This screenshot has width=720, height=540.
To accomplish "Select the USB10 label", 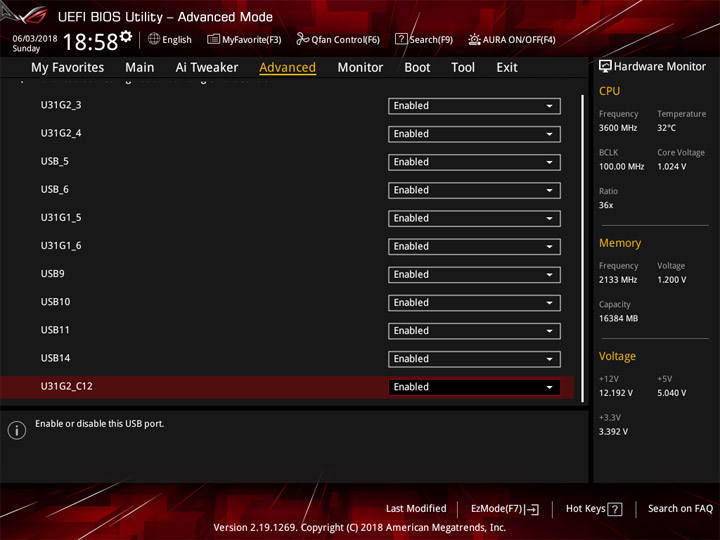I will coord(55,302).
